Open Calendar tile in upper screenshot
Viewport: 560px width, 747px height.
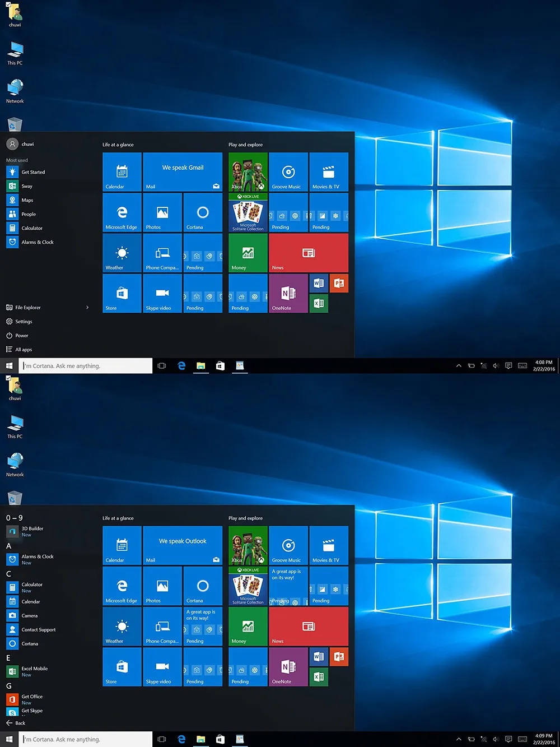pos(122,172)
